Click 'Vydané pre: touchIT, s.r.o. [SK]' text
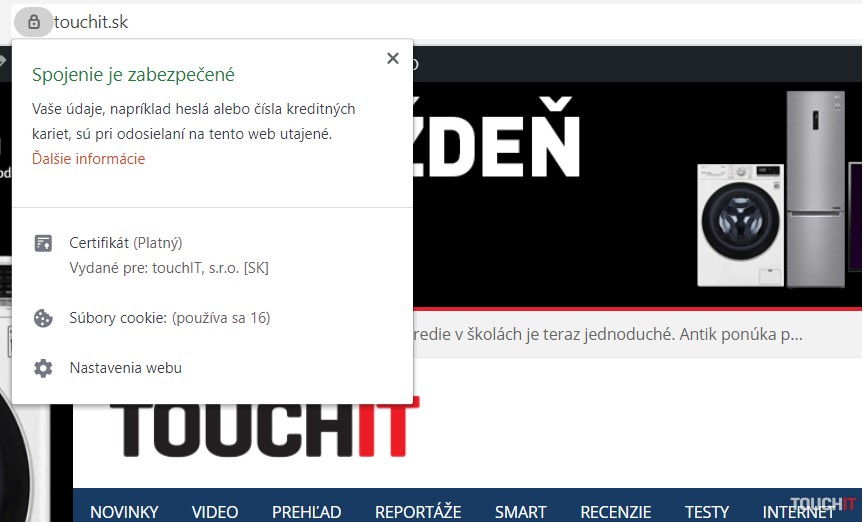 (169, 268)
